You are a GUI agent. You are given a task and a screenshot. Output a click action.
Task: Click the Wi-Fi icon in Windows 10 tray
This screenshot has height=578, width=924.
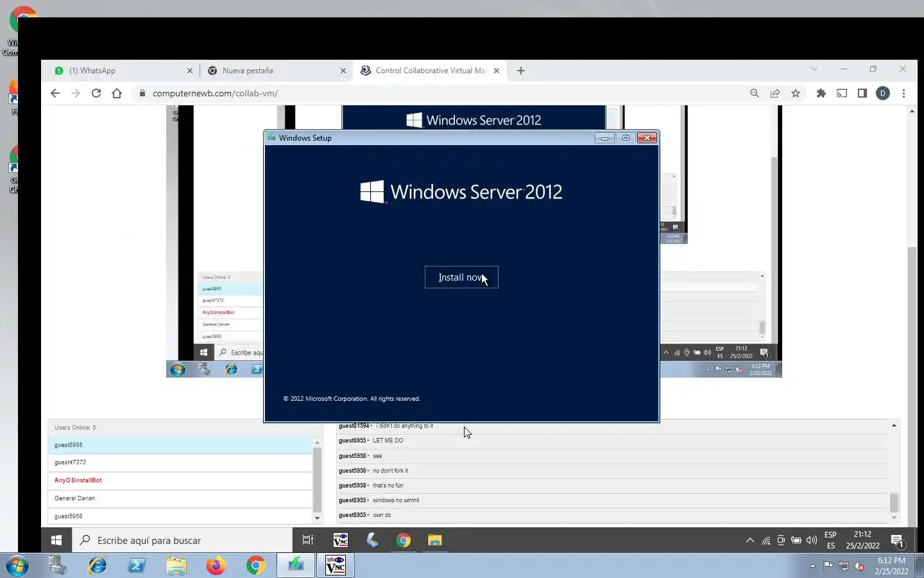[766, 541]
